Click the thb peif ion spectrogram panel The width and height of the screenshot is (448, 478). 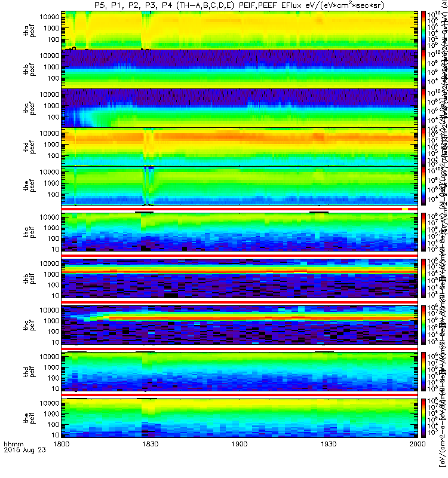[x=240, y=278]
